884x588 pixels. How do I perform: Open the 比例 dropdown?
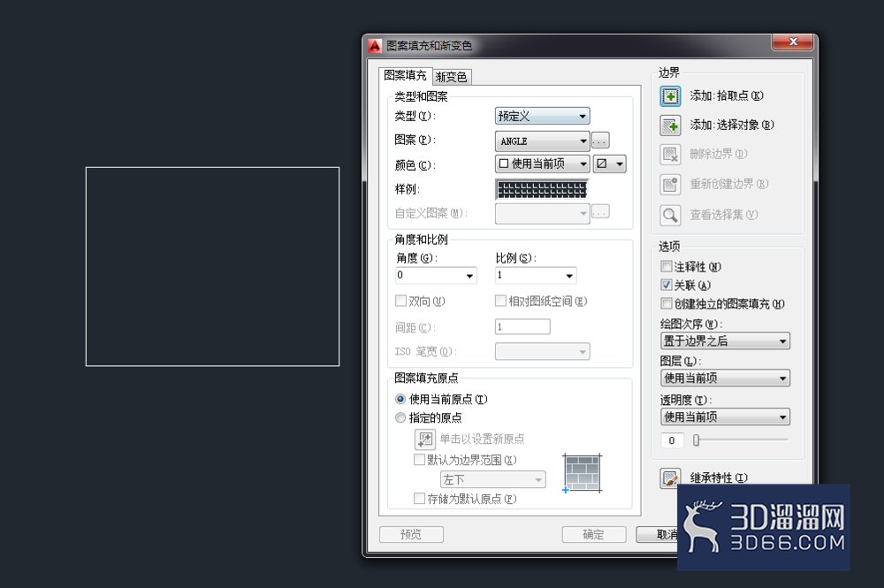coord(536,275)
